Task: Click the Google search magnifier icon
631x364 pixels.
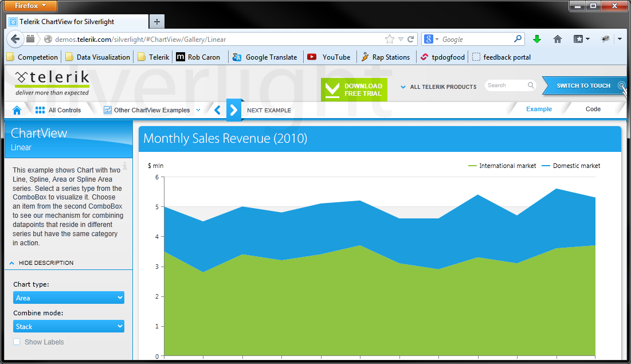Action: (x=518, y=38)
